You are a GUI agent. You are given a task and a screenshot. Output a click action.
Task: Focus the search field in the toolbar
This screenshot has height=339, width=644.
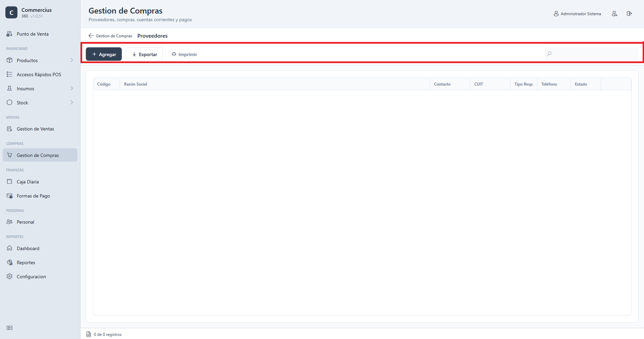(x=592, y=54)
